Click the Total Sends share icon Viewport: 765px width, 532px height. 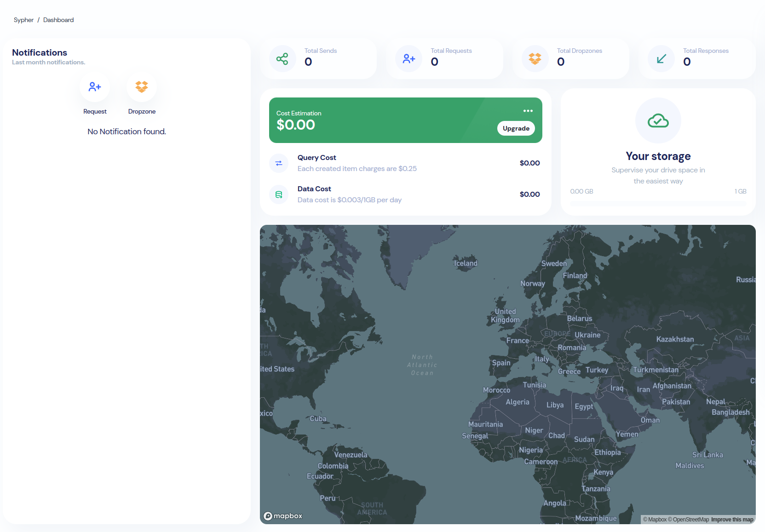pos(282,58)
